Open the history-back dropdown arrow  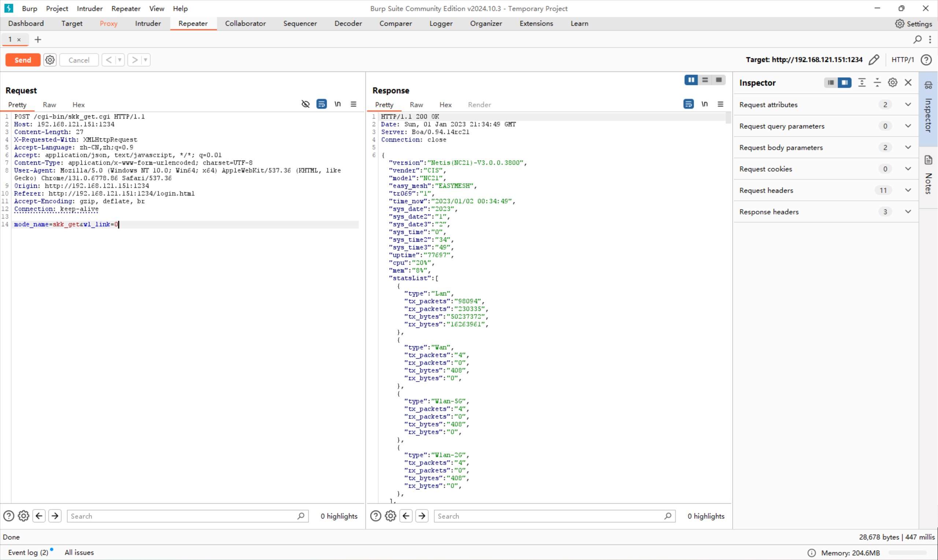pyautogui.click(x=120, y=60)
